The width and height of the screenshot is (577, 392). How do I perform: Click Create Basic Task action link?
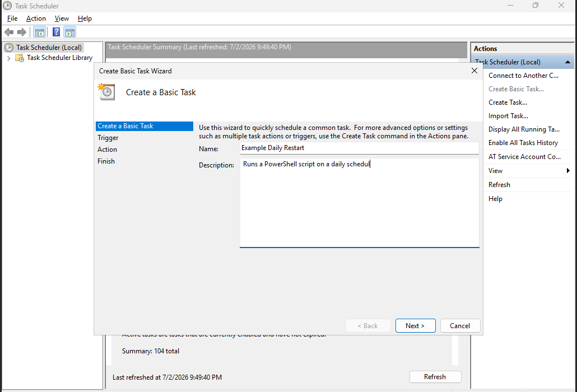coord(516,89)
